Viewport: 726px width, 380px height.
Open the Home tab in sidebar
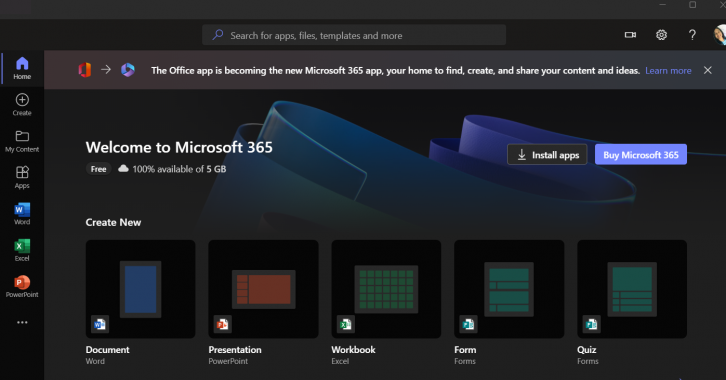[x=22, y=68]
